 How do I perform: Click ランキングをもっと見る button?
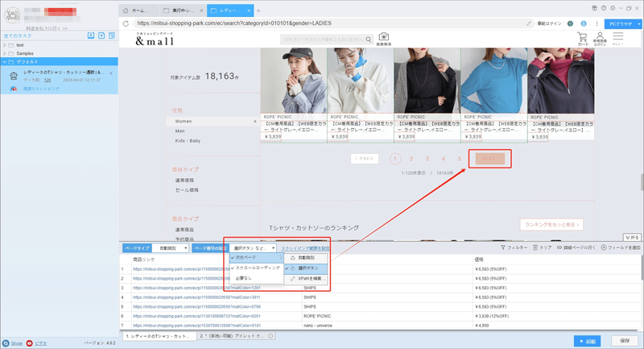[551, 225]
